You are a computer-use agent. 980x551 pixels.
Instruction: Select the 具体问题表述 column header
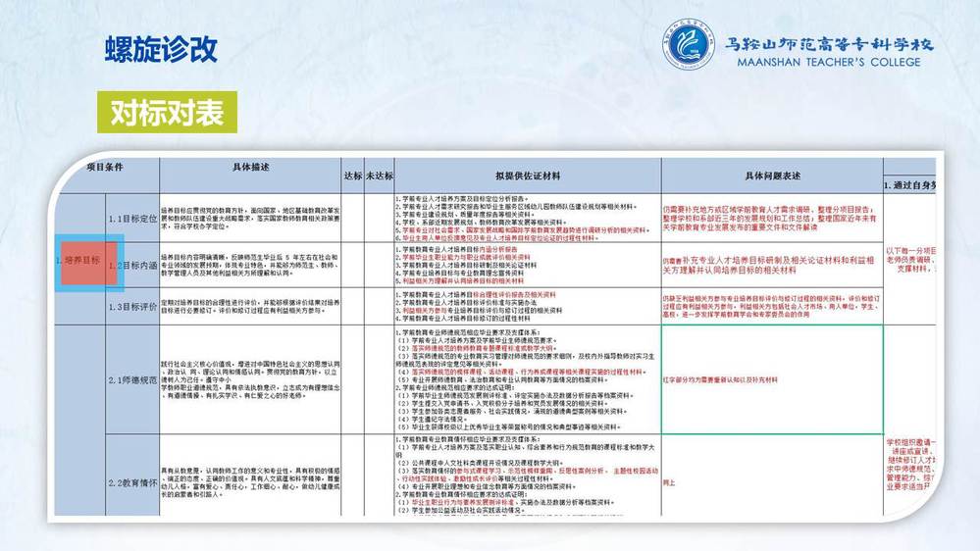pos(772,176)
